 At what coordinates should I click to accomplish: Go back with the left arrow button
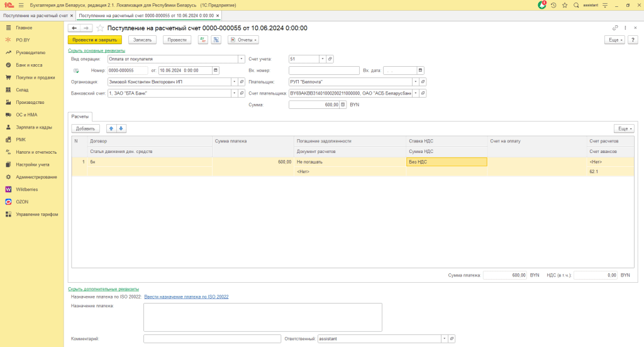(74, 28)
